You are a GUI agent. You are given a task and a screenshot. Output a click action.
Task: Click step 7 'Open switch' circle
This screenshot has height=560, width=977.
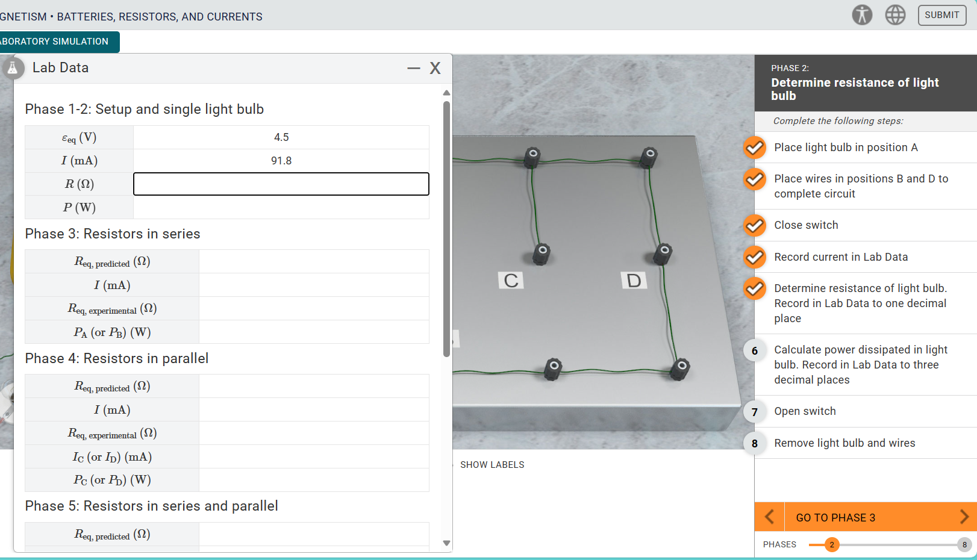point(754,412)
